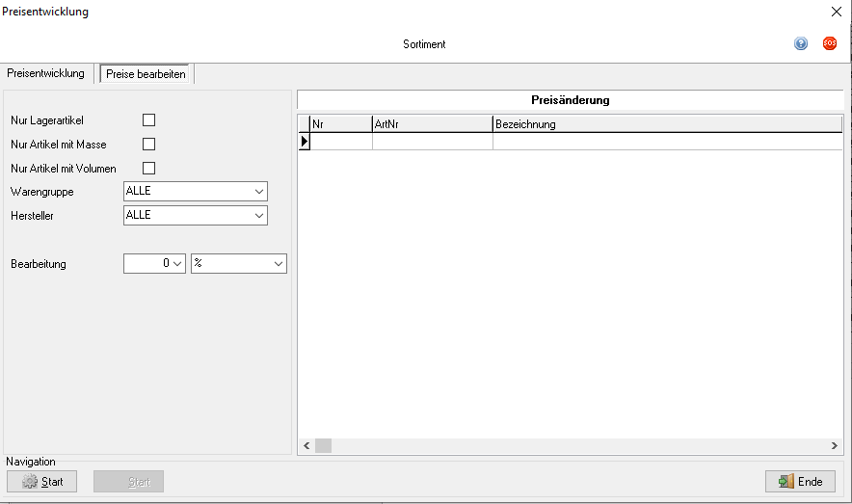This screenshot has height=504, width=852.
Task: Click the Bezeichnung column header
Action: 665,124
